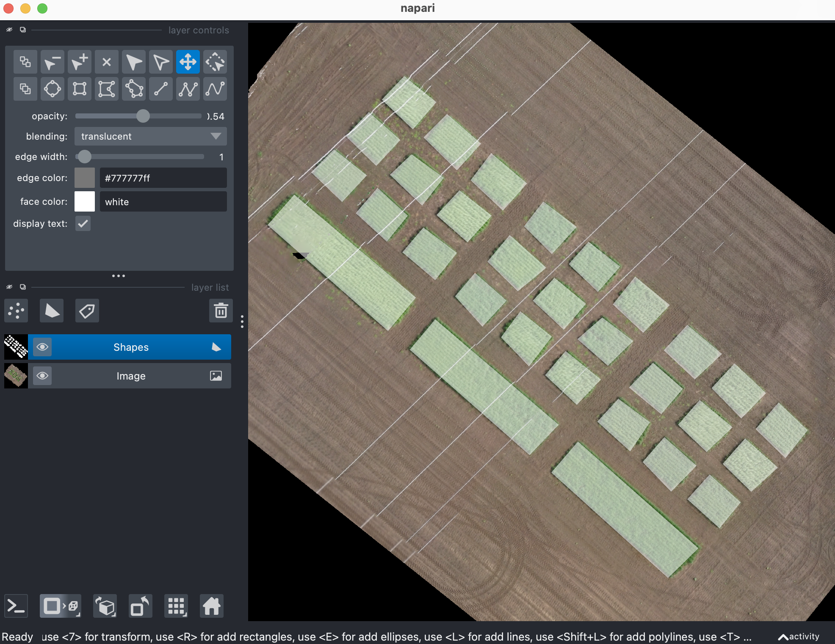The width and height of the screenshot is (835, 644).
Task: Edit the face color text field
Action: pos(163,201)
